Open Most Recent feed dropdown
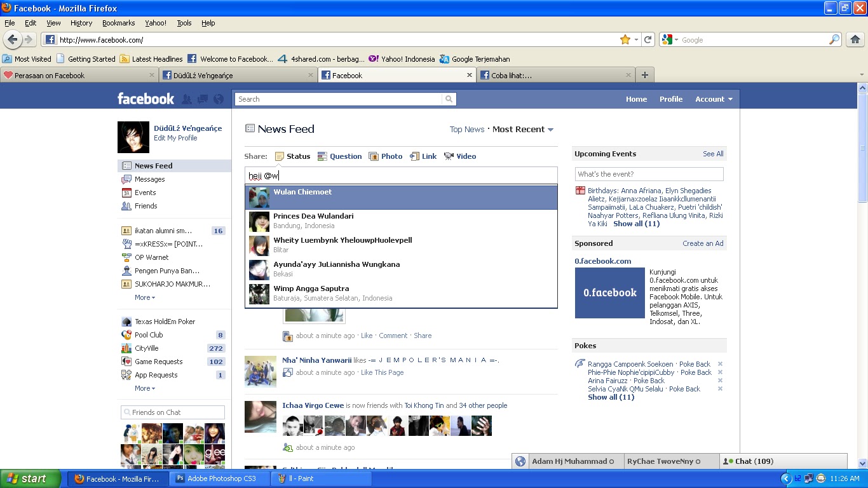 click(x=523, y=129)
